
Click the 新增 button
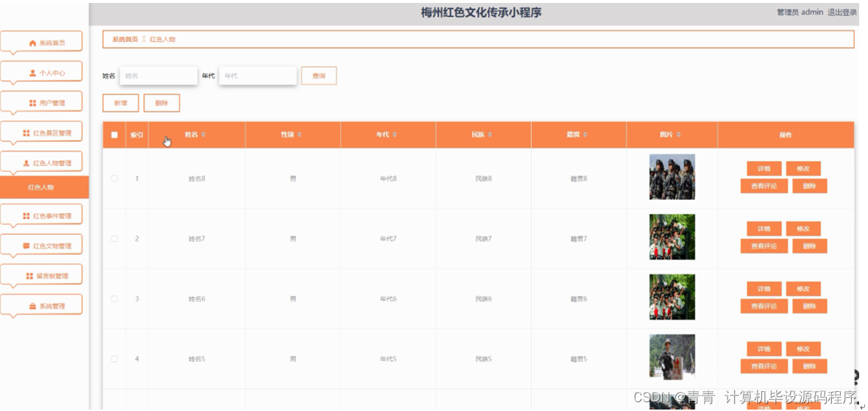(121, 103)
